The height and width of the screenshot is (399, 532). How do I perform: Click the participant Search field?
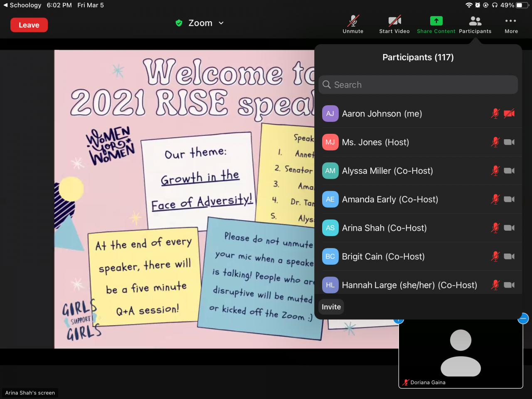pos(418,85)
